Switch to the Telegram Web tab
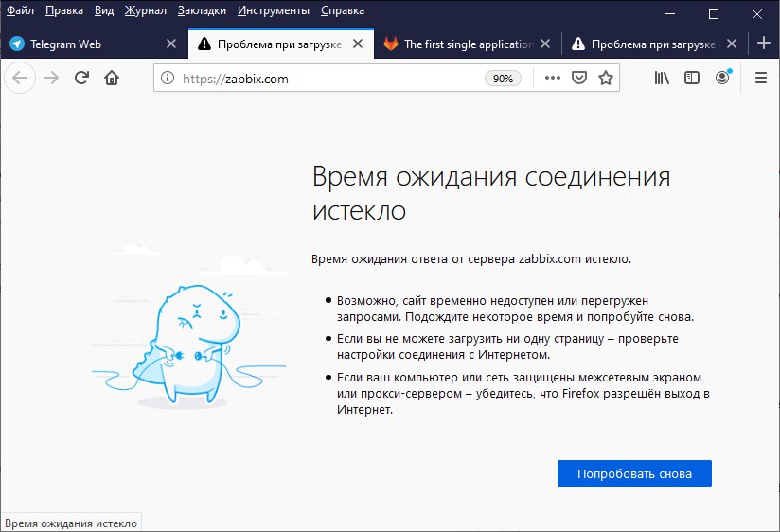The width and height of the screenshot is (780, 532). coord(94,44)
